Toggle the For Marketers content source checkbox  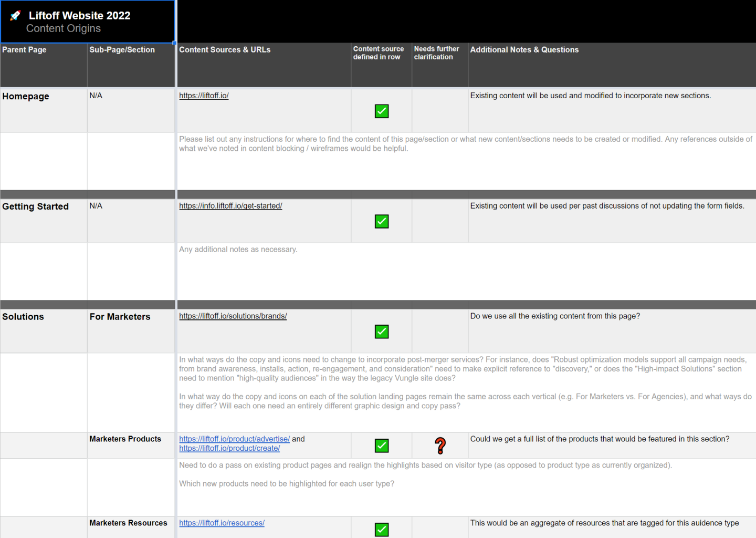point(382,332)
